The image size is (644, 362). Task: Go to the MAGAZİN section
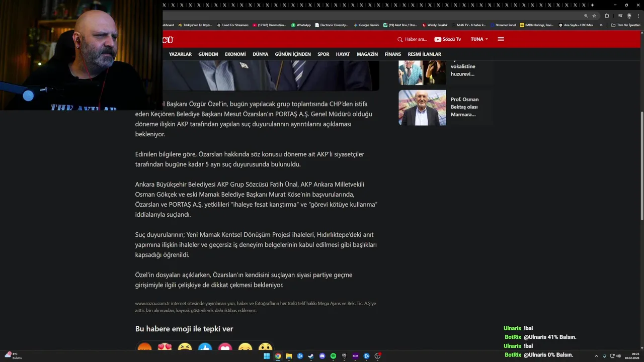367,54
